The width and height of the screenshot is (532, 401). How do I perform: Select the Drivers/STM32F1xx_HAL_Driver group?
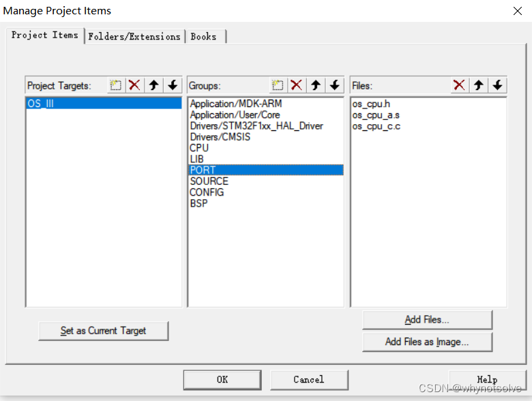266,126
